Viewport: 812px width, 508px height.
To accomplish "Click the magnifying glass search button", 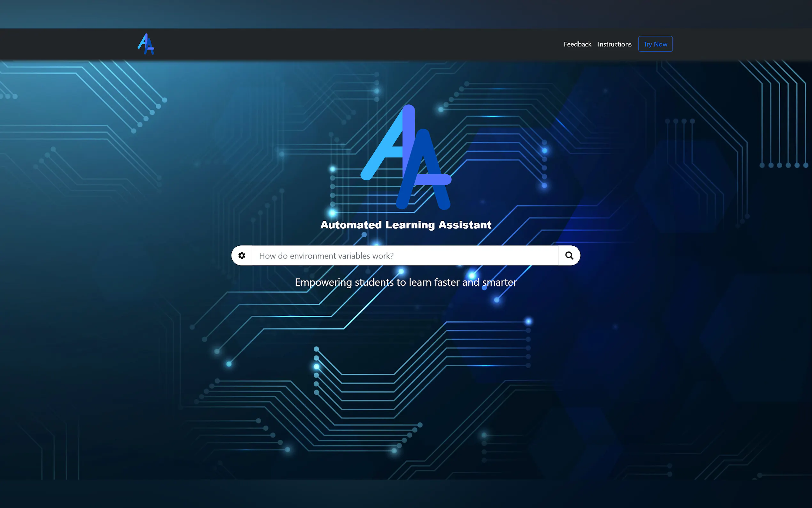I will click(x=569, y=256).
